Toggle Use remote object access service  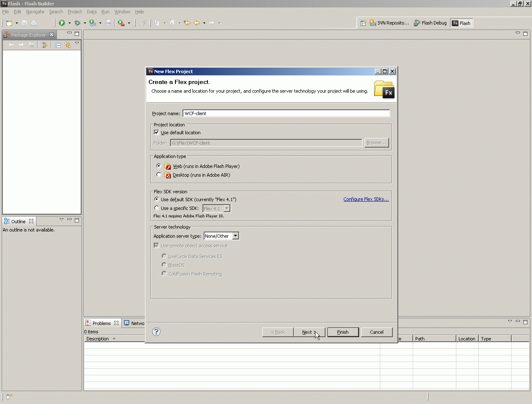click(156, 245)
